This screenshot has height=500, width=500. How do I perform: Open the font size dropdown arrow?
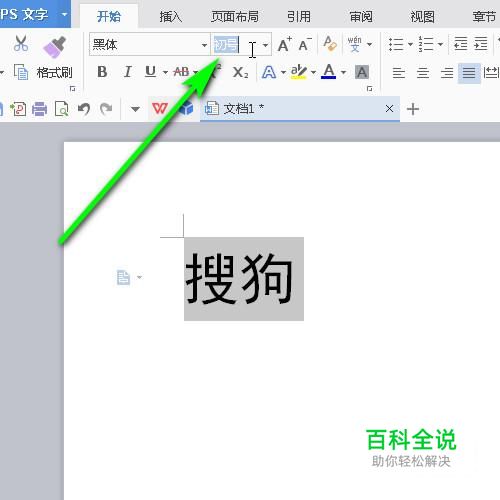click(x=265, y=45)
